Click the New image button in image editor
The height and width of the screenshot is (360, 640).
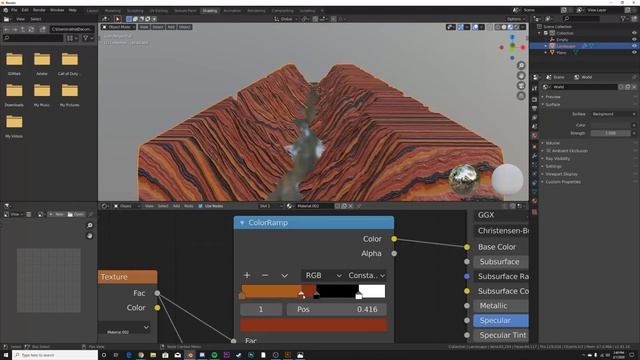coord(57,214)
